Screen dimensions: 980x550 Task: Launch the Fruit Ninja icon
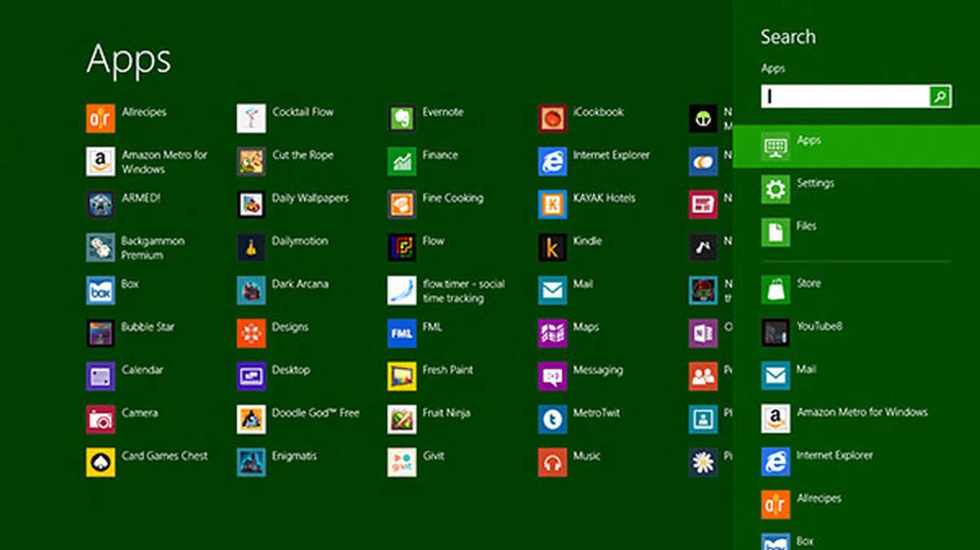tap(402, 419)
